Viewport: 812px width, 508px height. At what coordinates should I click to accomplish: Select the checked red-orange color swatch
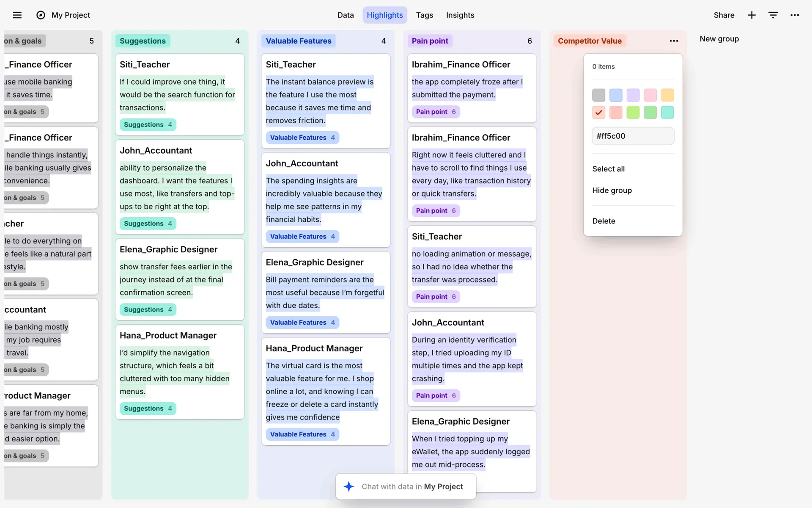click(x=598, y=113)
